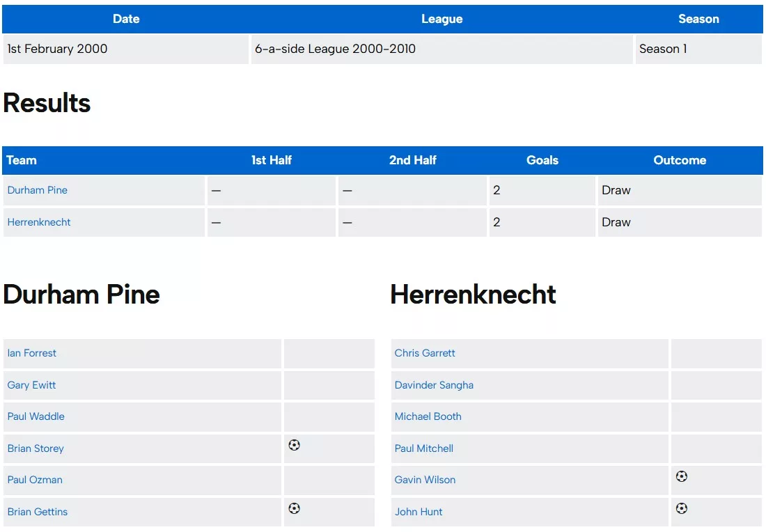Go to Paul Ozman's player page
This screenshot has width=766, height=532.
click(35, 480)
